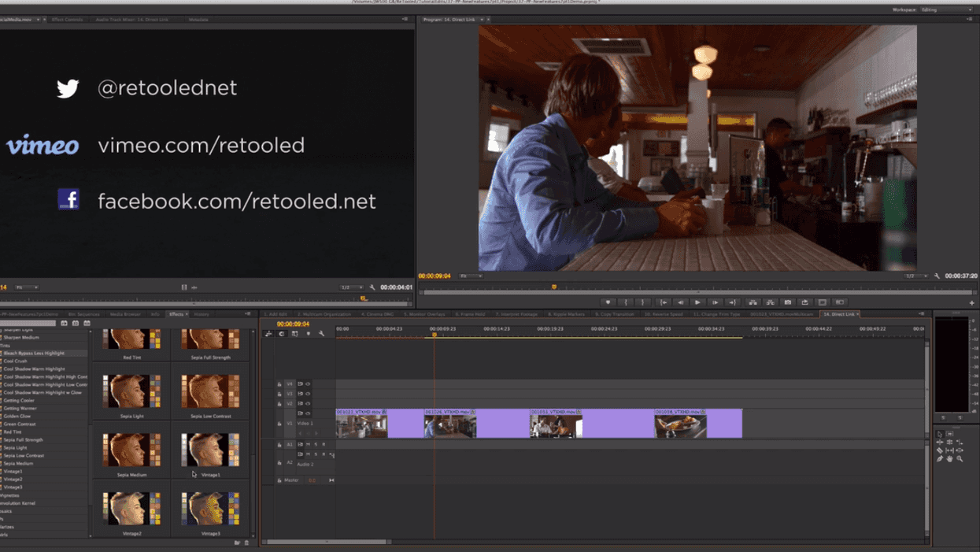This screenshot has height=552, width=980.
Task: Toggle V4 track output eye
Action: click(308, 384)
